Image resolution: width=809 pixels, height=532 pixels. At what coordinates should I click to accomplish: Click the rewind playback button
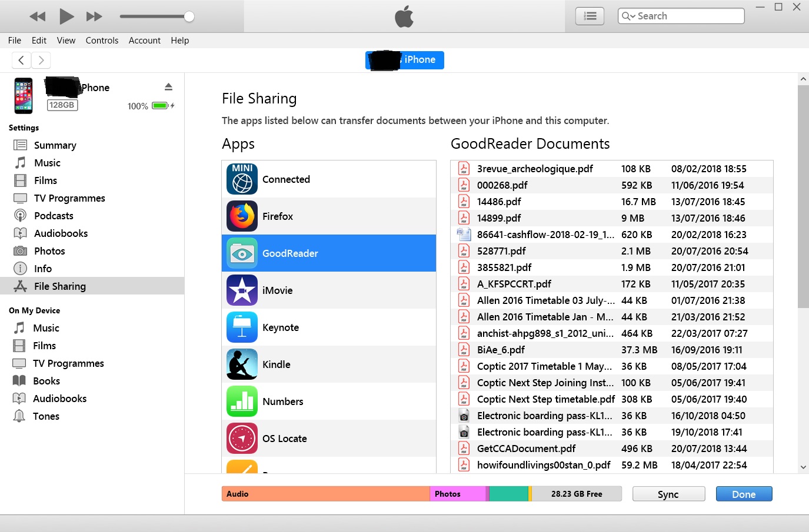[38, 16]
